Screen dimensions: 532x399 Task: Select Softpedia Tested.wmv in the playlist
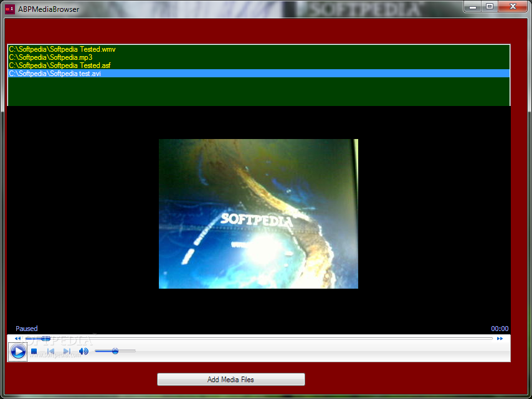point(259,49)
